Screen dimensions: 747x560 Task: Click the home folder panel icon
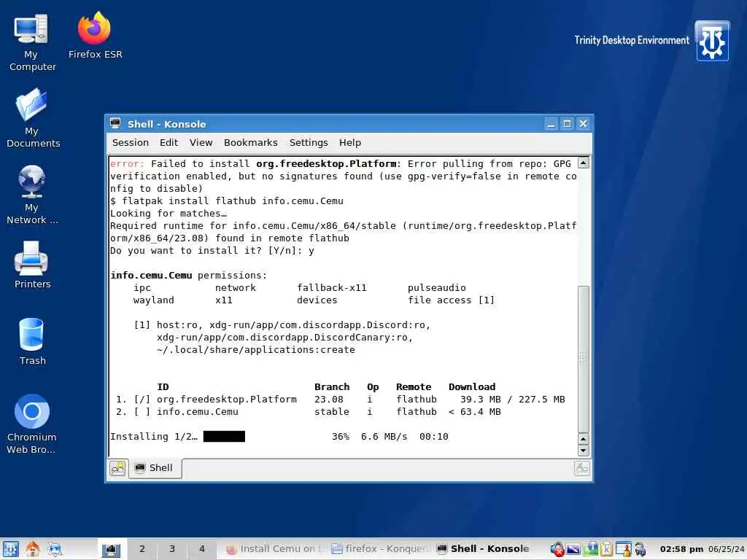coord(32,549)
